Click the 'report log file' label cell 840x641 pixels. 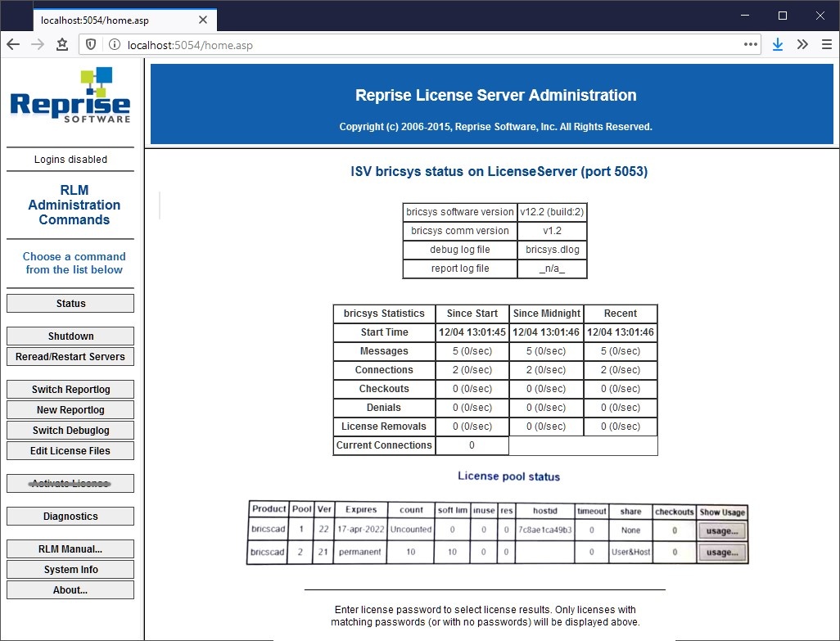tap(460, 269)
